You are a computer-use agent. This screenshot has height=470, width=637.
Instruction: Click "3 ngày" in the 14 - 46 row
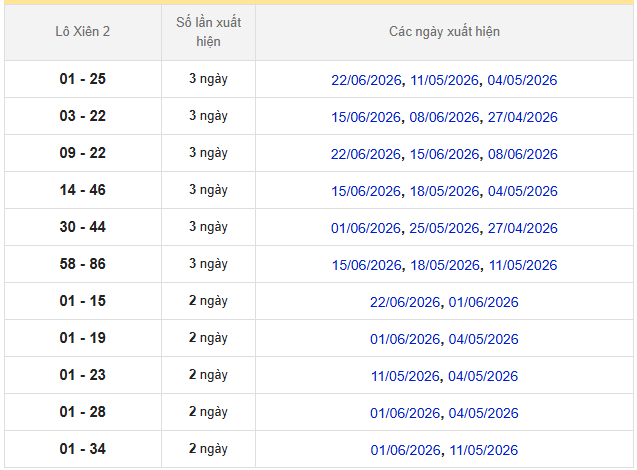(208, 190)
